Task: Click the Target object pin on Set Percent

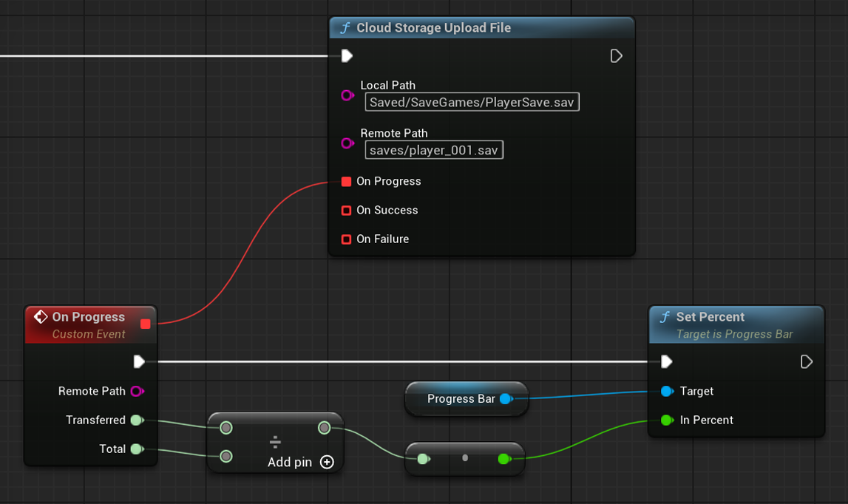Action: (x=667, y=392)
